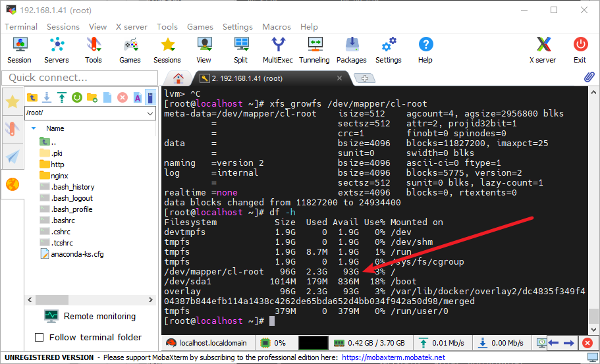Click the X server toolbar button

click(543, 50)
